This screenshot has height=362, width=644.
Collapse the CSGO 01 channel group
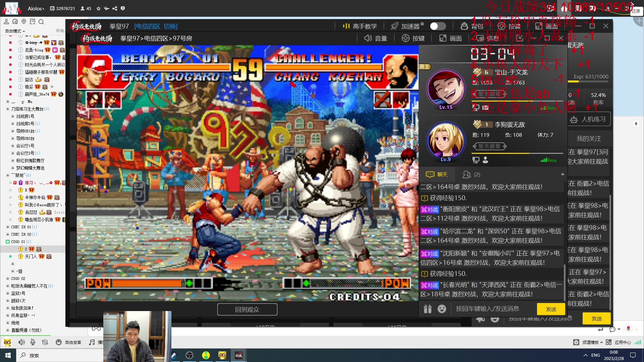pyautogui.click(x=8, y=242)
